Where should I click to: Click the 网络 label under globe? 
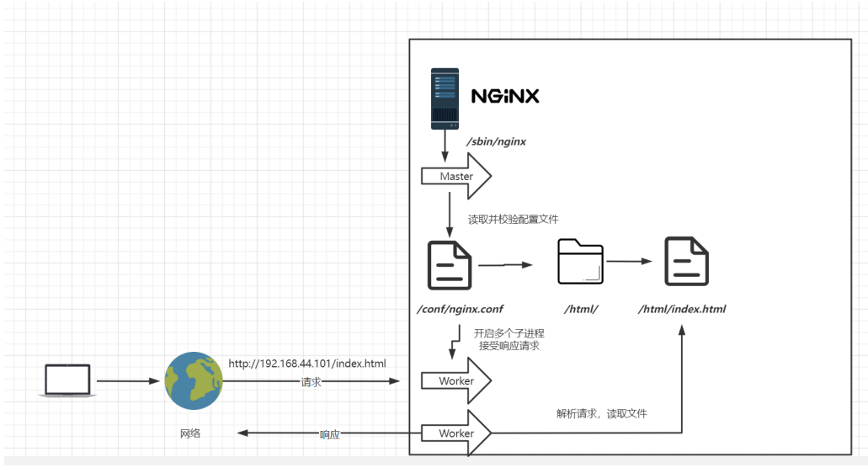190,433
